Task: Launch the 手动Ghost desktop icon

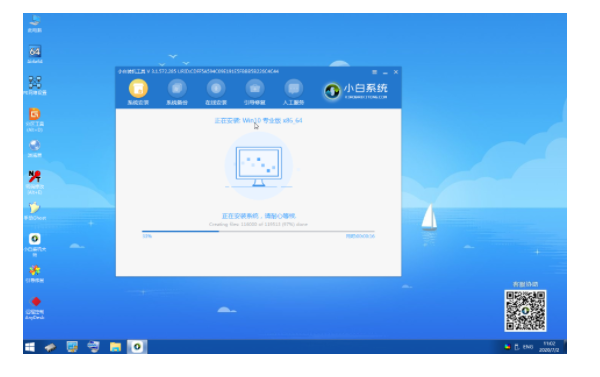Action: coord(35,211)
